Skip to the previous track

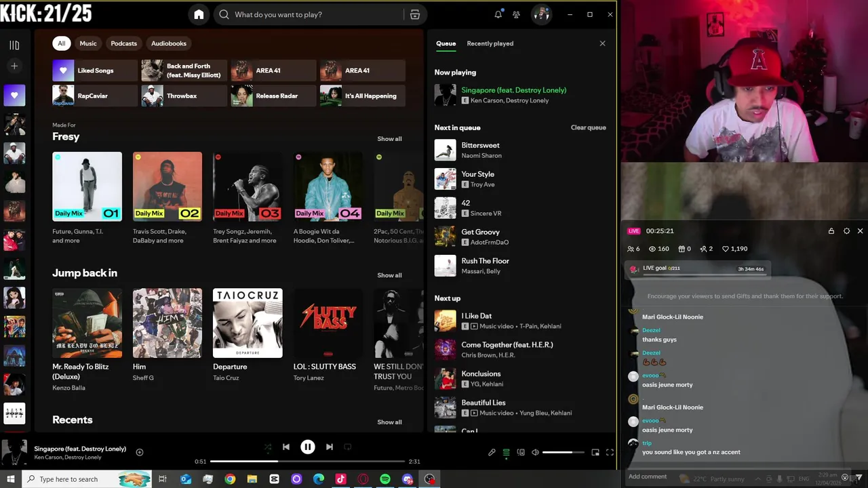(286, 447)
